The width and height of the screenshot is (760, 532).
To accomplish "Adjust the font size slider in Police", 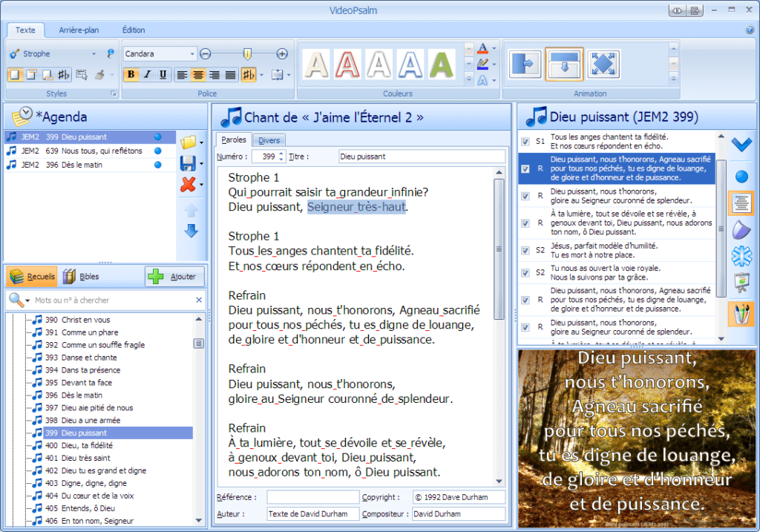I will point(247,53).
